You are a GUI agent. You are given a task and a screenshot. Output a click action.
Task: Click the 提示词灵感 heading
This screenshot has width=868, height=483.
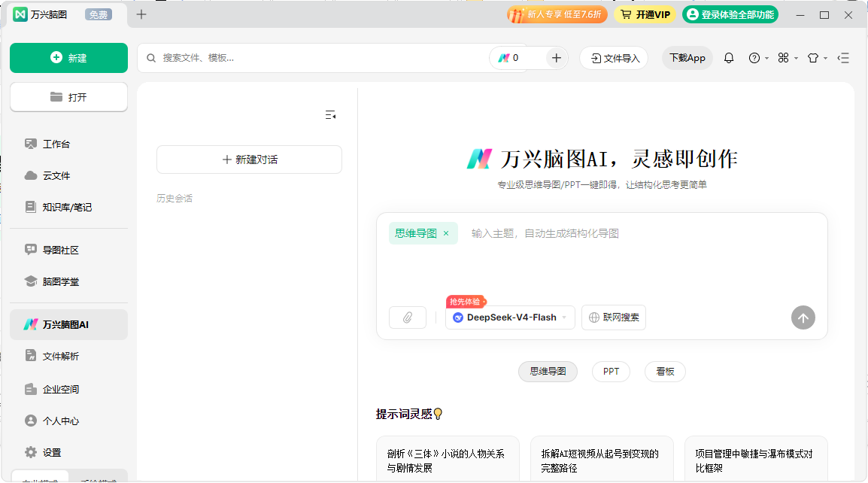tap(409, 414)
